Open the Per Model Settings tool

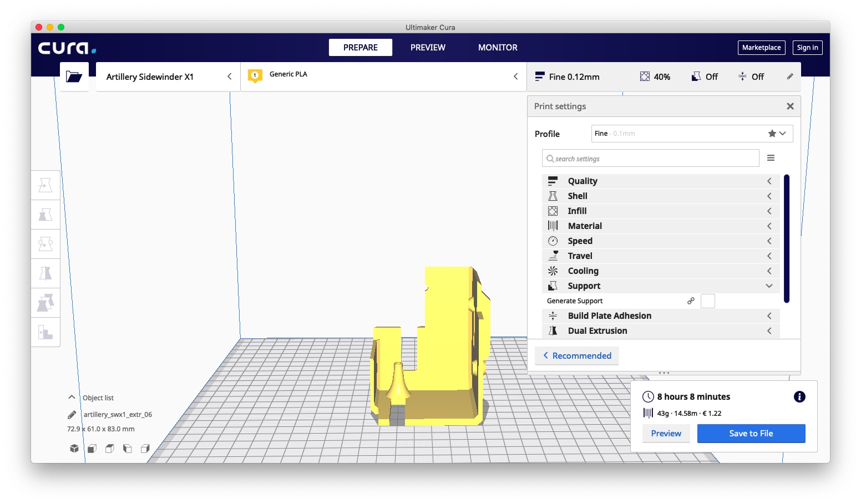tap(45, 303)
